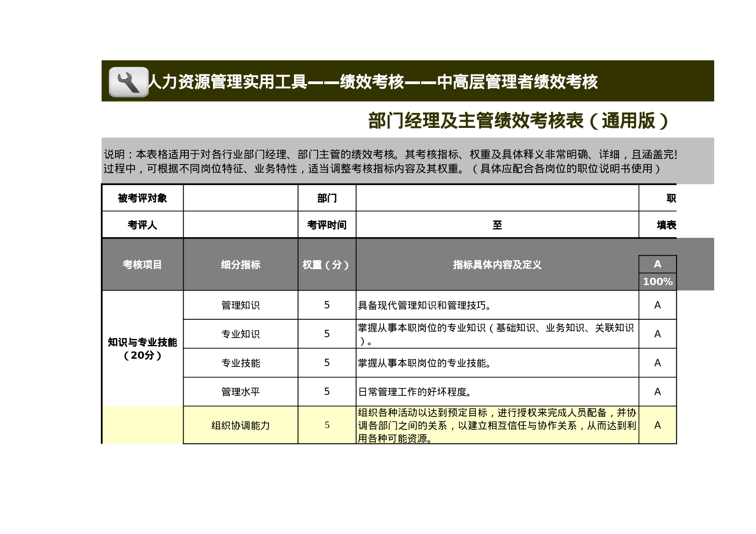Click the weight value 5 beside 管理知识

326,305
